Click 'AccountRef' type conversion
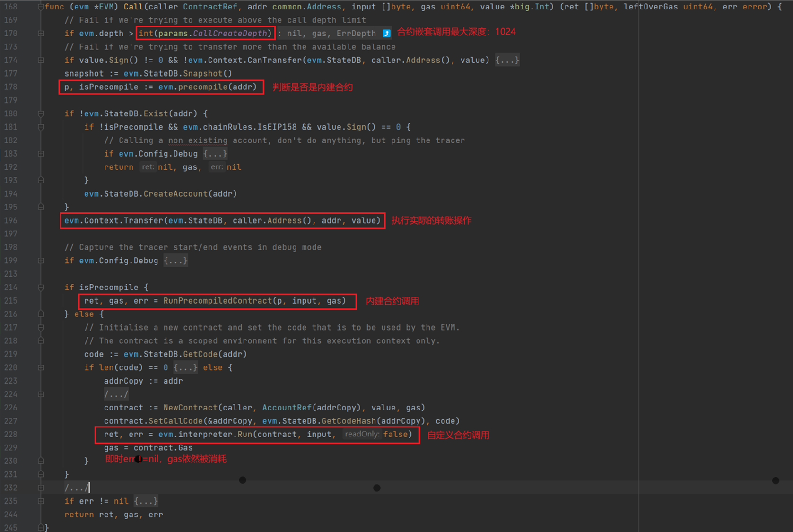The image size is (793, 532). [287, 408]
